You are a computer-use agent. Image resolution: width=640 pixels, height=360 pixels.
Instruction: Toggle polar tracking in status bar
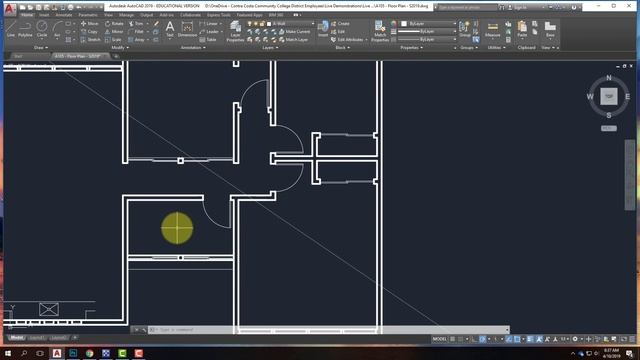pos(482,339)
